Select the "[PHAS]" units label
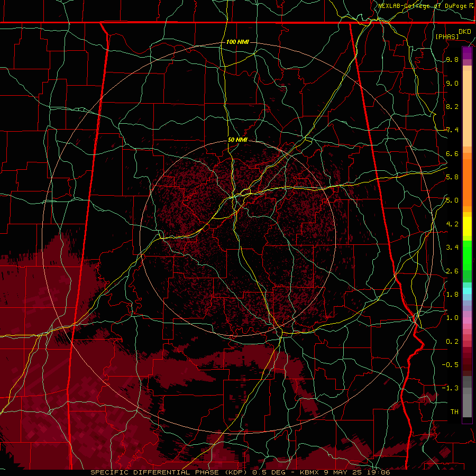The width and height of the screenshot is (476, 476). (447, 36)
